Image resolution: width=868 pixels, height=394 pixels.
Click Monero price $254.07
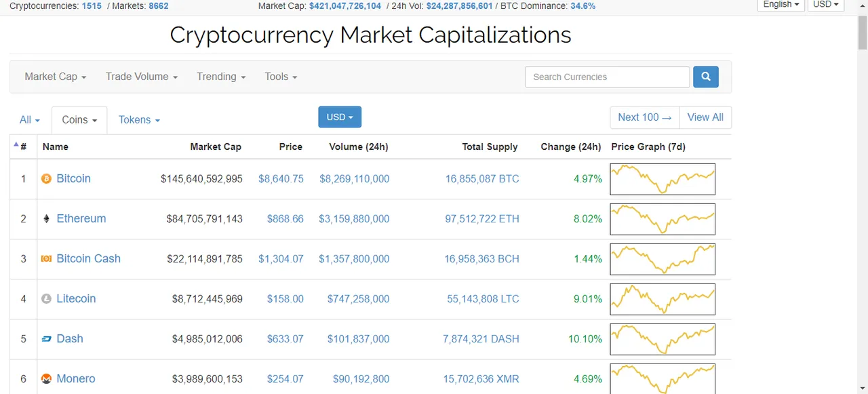pos(285,379)
